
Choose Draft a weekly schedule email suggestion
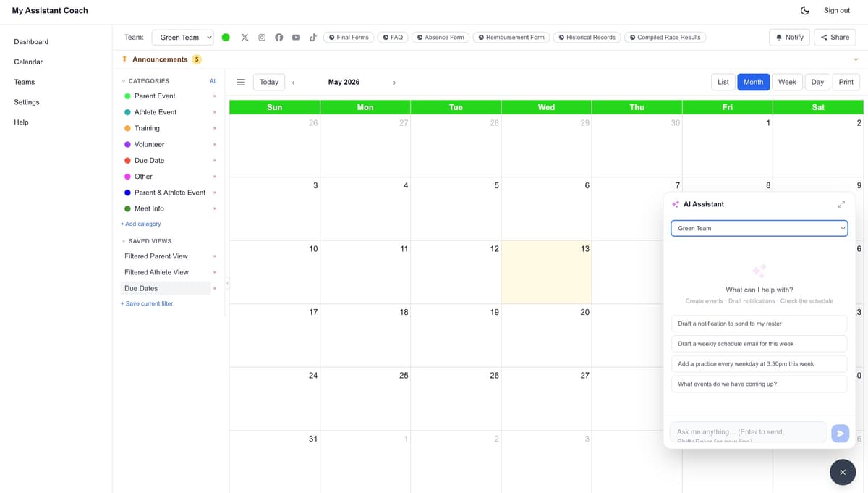(759, 344)
